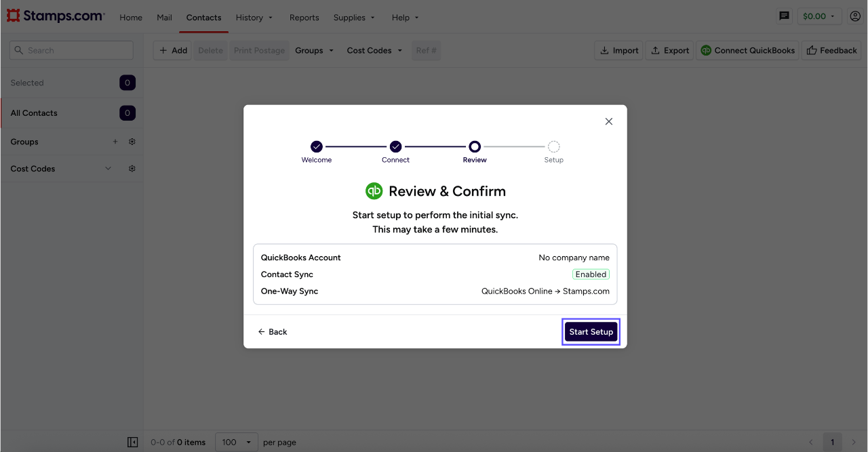Select the Contacts tab
868x452 pixels.
coord(204,18)
